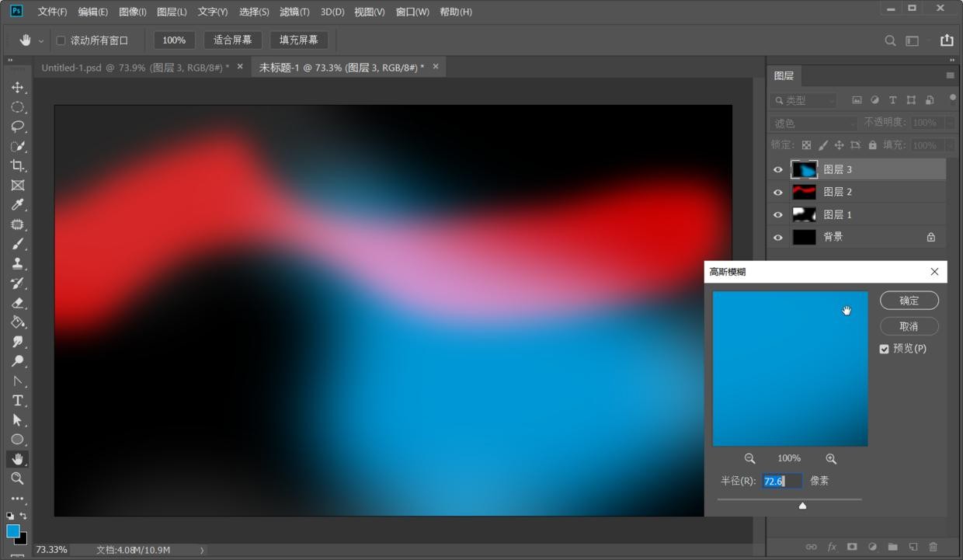Screen dimensions: 963x560
Task: Select the Eyedropper tool
Action: [x=17, y=205]
